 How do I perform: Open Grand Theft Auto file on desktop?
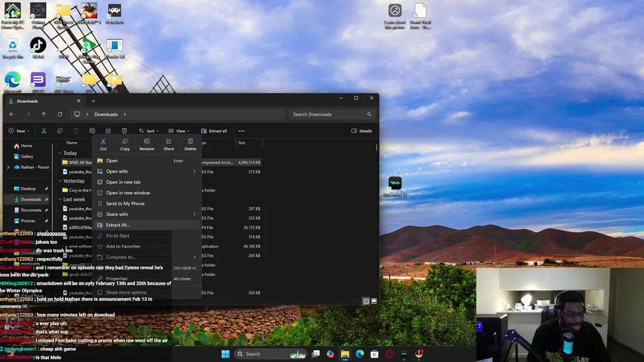coord(420,16)
